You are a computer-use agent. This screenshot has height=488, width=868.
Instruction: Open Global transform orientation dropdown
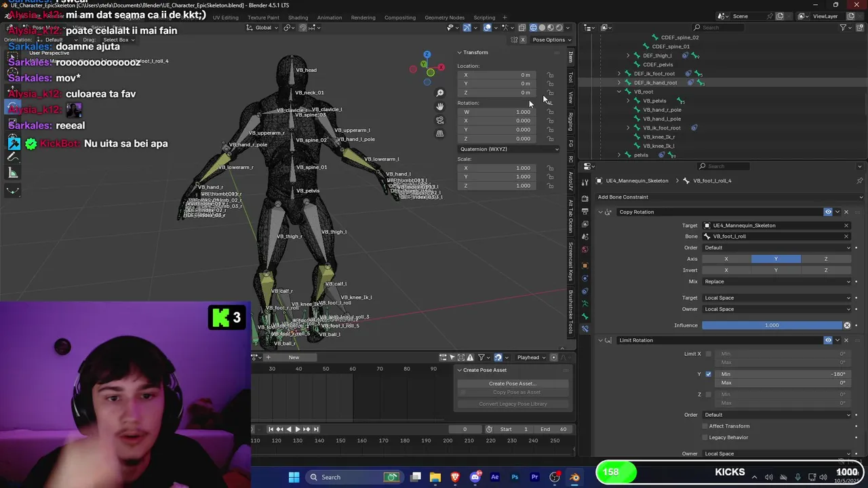263,28
